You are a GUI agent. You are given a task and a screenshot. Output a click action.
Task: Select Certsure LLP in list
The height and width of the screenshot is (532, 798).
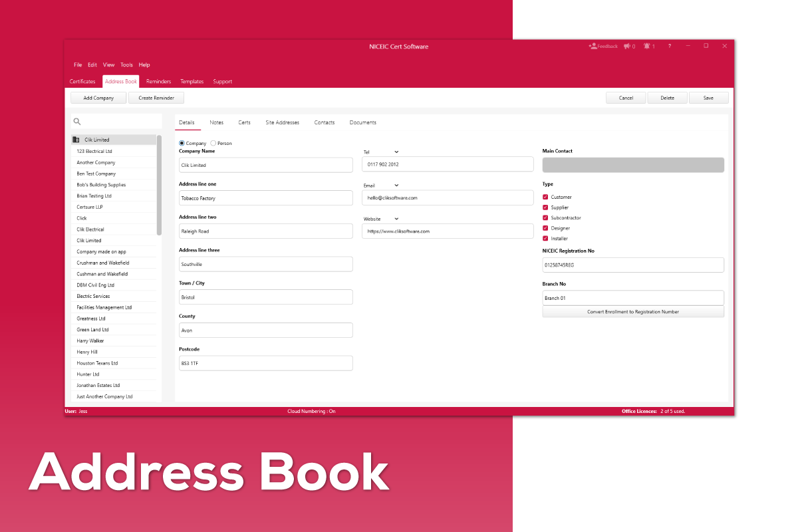click(x=114, y=207)
